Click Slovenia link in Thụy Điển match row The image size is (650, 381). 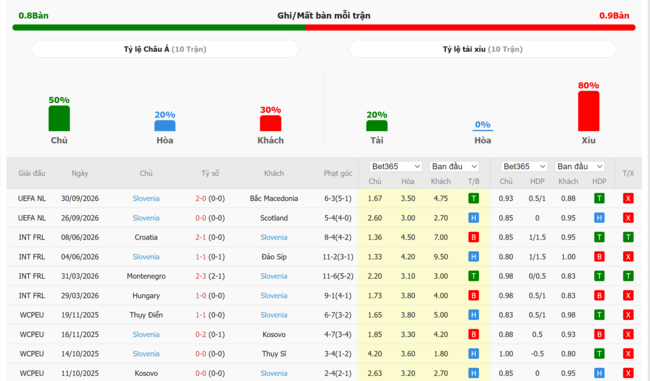point(274,315)
